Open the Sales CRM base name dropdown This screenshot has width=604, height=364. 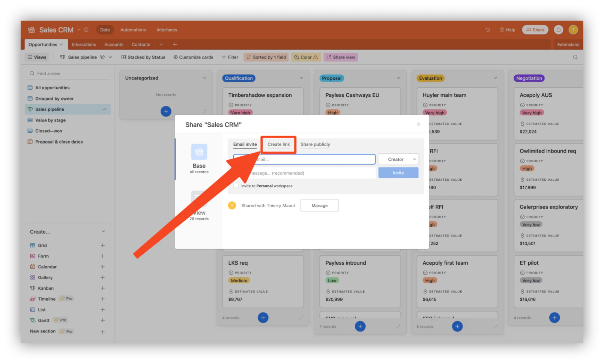coord(79,30)
